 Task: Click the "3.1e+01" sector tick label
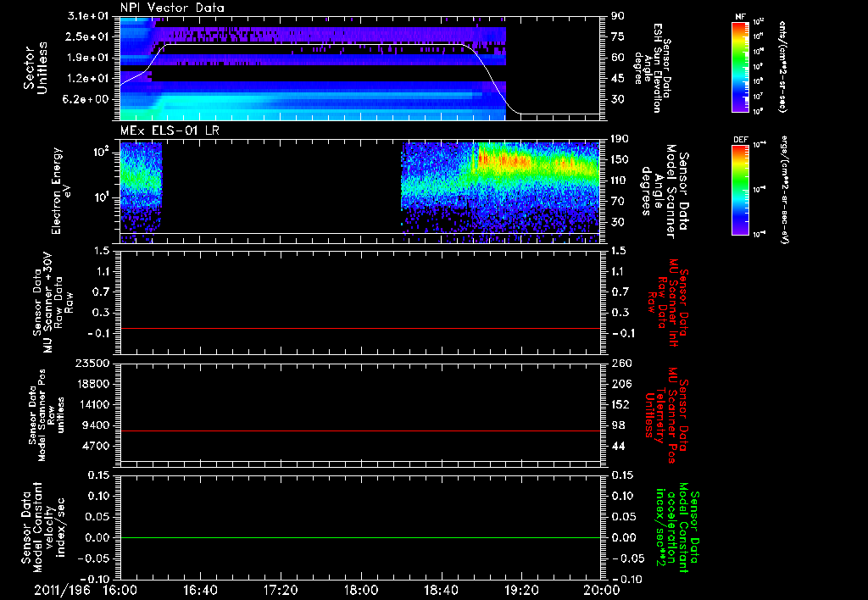pyautogui.click(x=87, y=16)
